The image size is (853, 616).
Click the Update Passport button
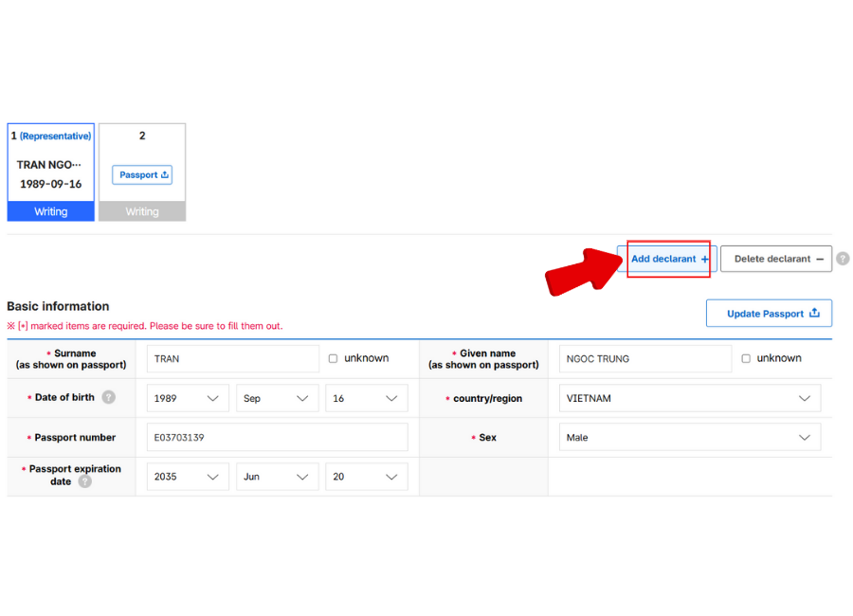769,314
